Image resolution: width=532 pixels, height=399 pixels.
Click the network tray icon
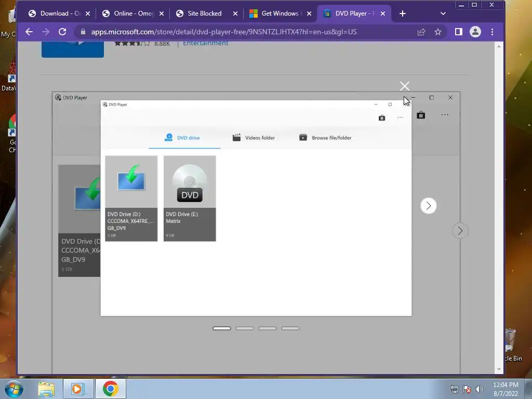pos(454,389)
